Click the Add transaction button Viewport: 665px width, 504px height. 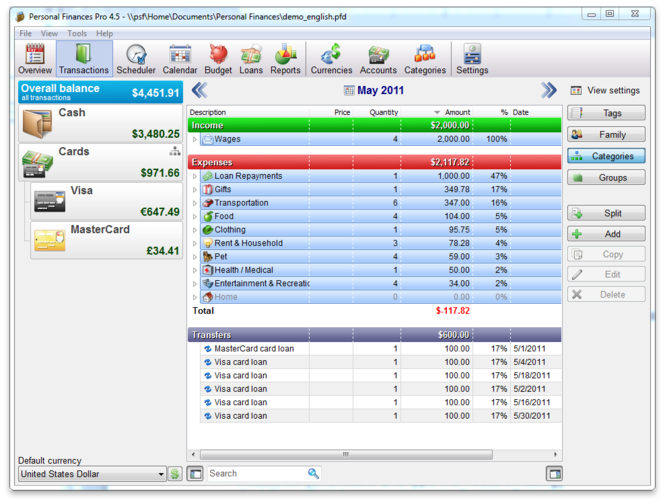click(x=606, y=234)
